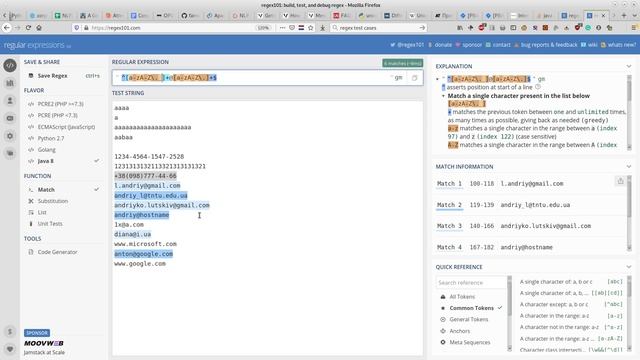Open the community chat sidebar icon
The image size is (640, 360).
tap(10, 153)
